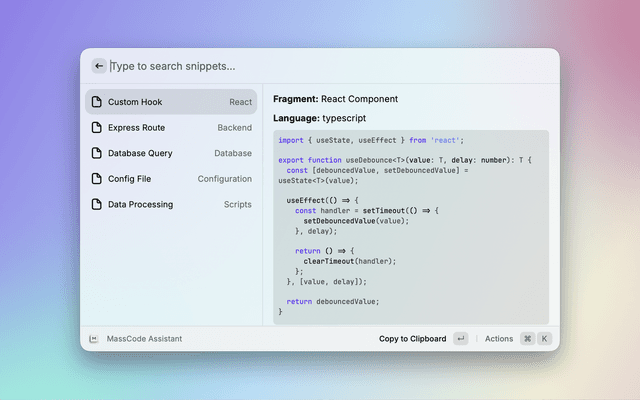Click the MassCode Assistant icon in footer
Image resolution: width=640 pixels, height=400 pixels.
[x=93, y=339]
